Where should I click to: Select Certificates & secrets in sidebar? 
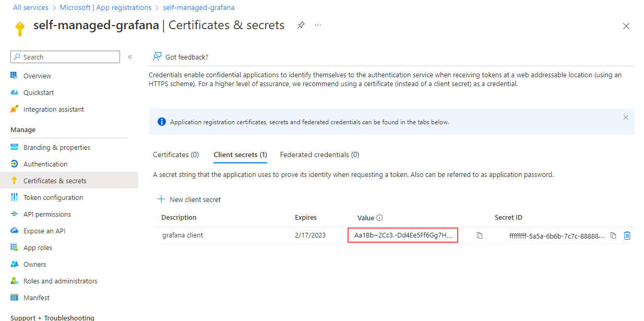click(55, 181)
